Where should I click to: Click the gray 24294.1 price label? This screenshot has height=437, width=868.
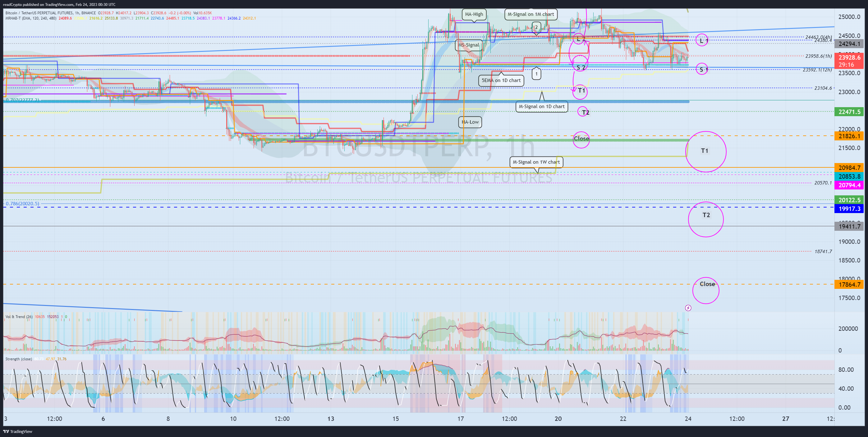849,44
